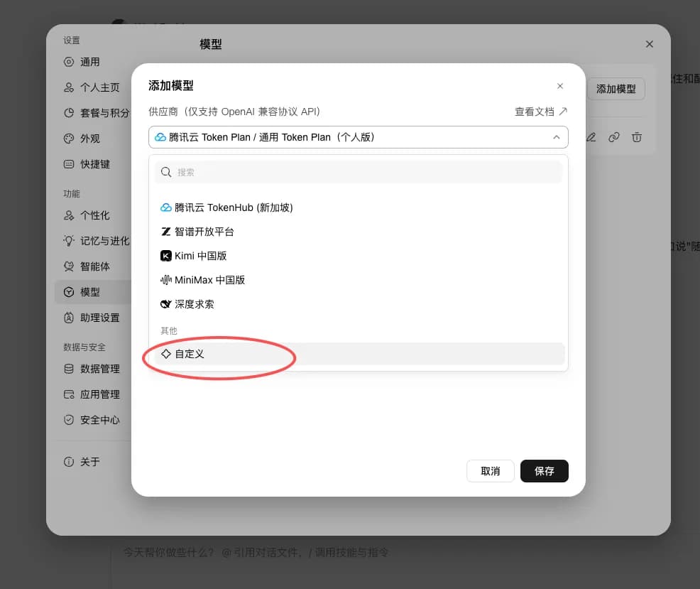Select MiniMax 中国版 provider
The width and height of the screenshot is (700, 589).
point(358,280)
